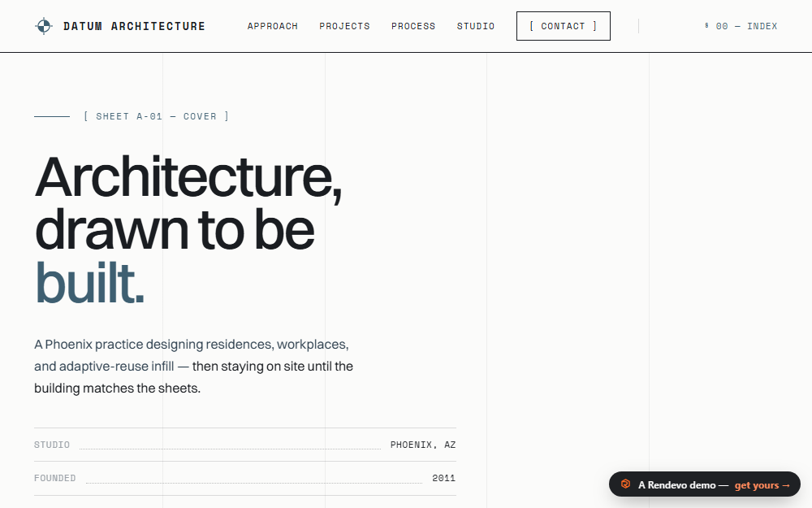Click the FOUNDED row label
The height and width of the screenshot is (508, 812).
55,478
